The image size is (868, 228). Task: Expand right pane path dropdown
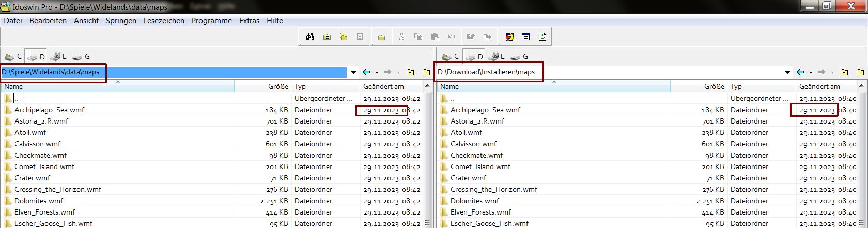788,72
